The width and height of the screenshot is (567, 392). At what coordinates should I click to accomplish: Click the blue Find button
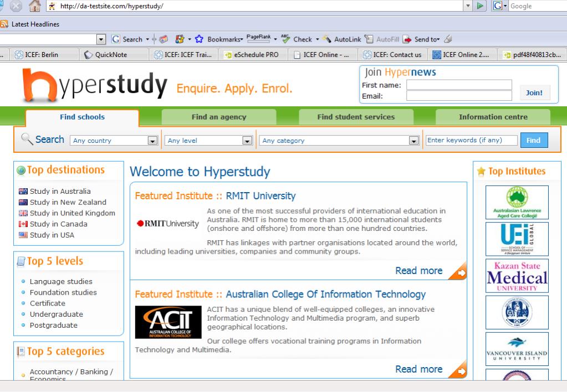(534, 140)
